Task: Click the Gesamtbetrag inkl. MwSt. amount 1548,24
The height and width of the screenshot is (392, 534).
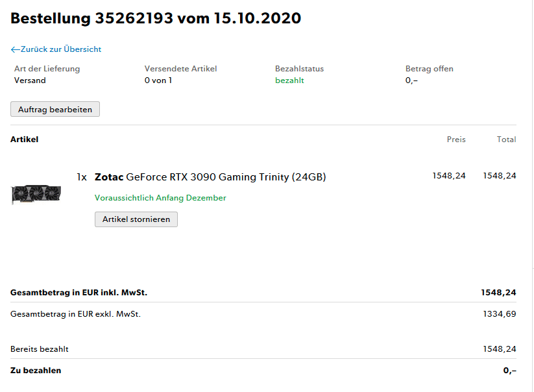Action: (498, 293)
